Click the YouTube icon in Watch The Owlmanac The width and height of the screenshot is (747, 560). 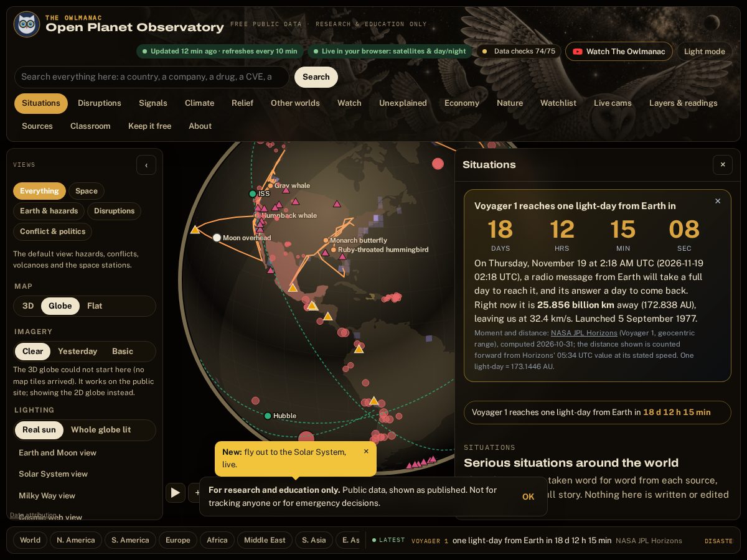point(578,52)
